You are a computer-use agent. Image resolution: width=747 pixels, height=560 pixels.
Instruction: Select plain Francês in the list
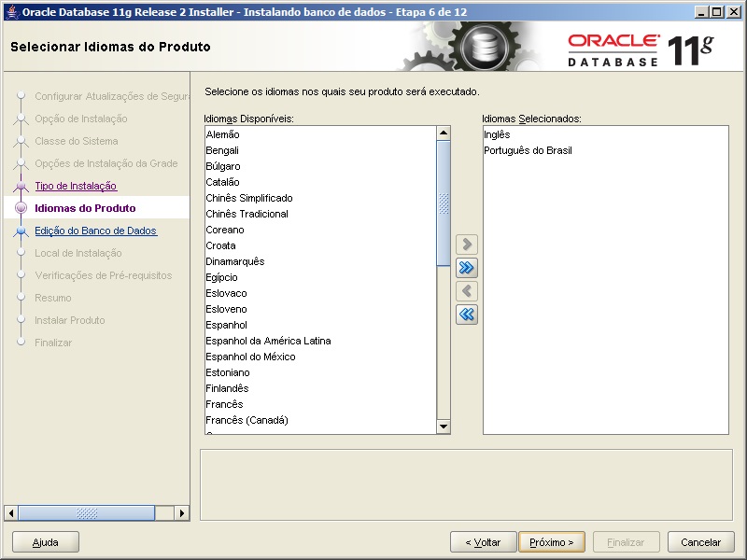click(320, 404)
